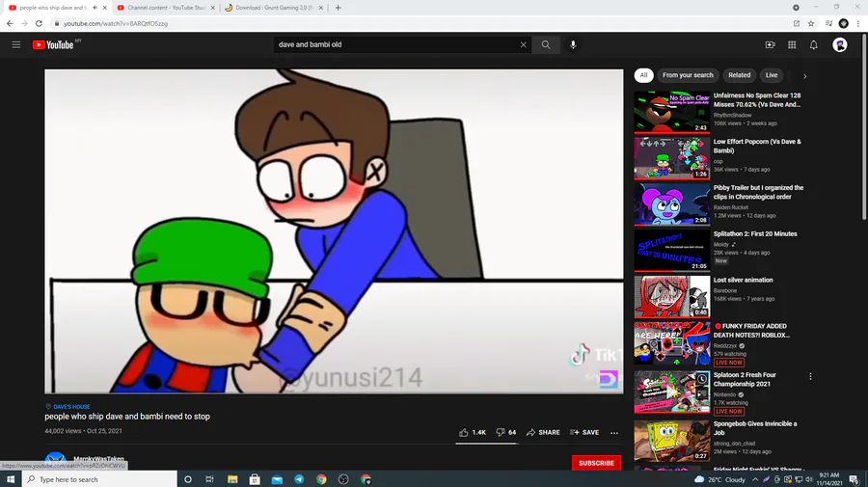Open Microsoft Store from taskbar
The image size is (868, 487).
[x=255, y=479]
